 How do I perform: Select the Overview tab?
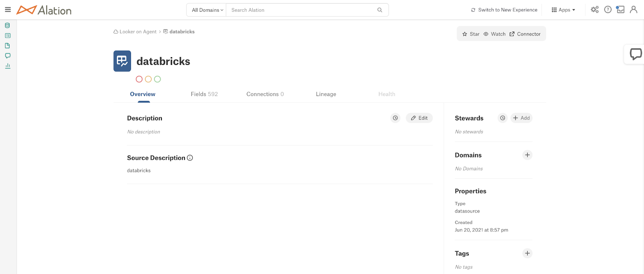(x=143, y=94)
